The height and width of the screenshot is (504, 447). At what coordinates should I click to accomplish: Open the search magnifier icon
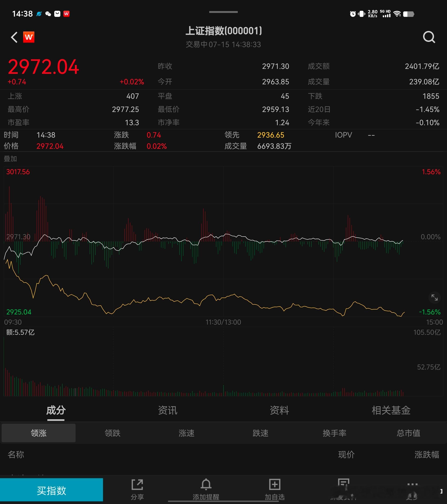coord(429,37)
